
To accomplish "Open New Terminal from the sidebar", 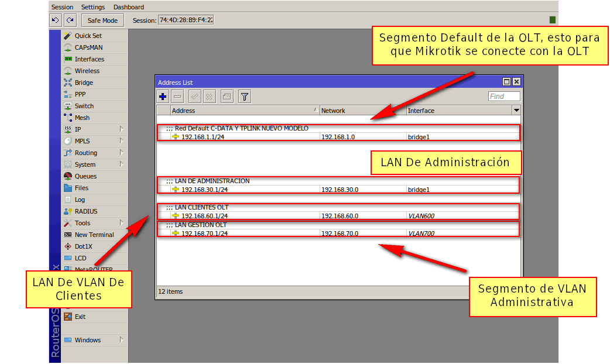I will (x=94, y=235).
